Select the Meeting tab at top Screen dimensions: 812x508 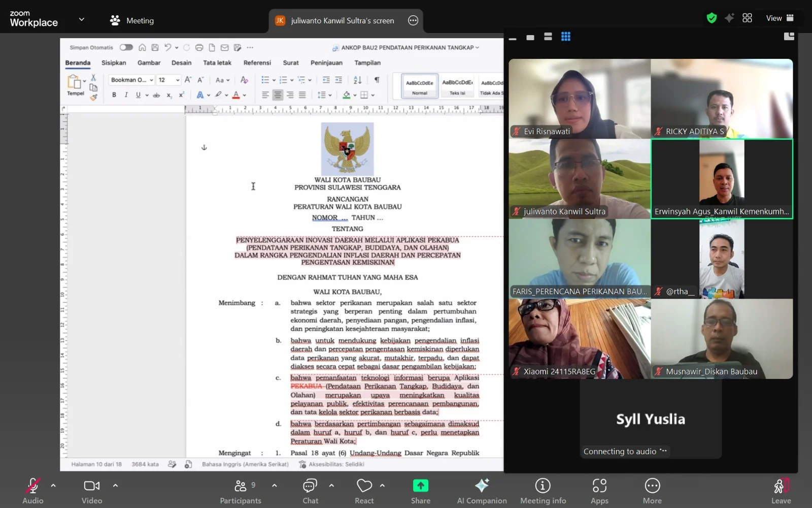tap(132, 20)
